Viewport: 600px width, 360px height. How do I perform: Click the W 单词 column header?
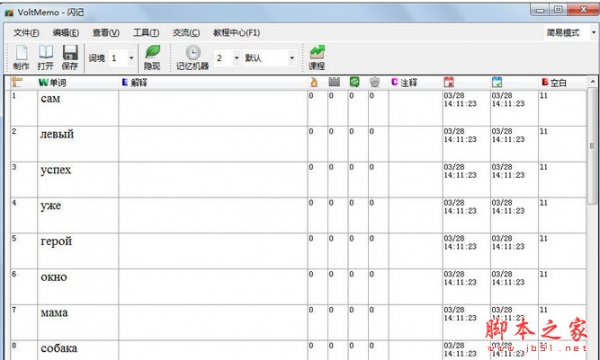52,82
